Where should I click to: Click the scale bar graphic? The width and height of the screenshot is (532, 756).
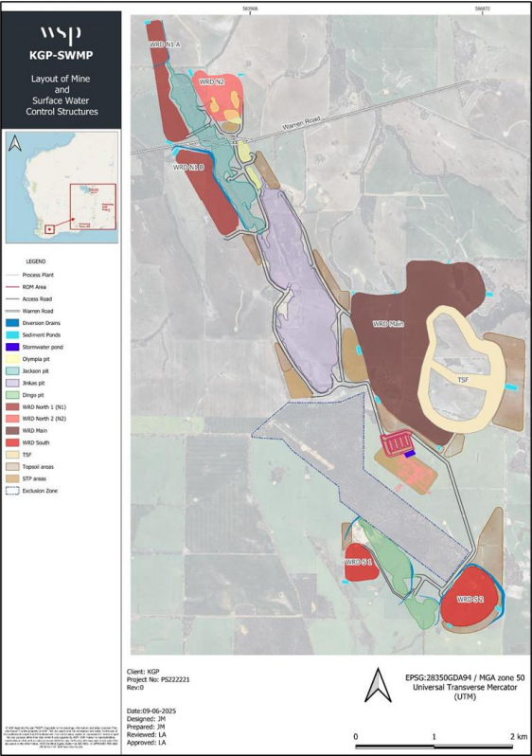pos(434,747)
